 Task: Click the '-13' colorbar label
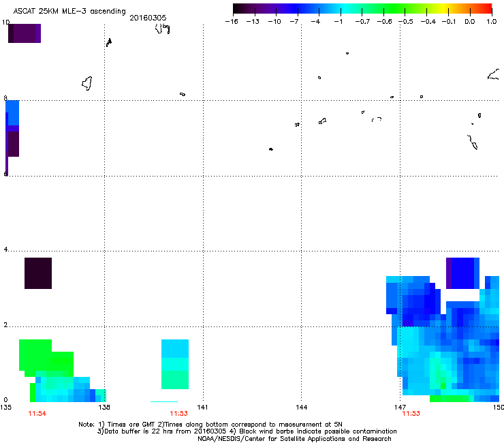pyautogui.click(x=253, y=22)
